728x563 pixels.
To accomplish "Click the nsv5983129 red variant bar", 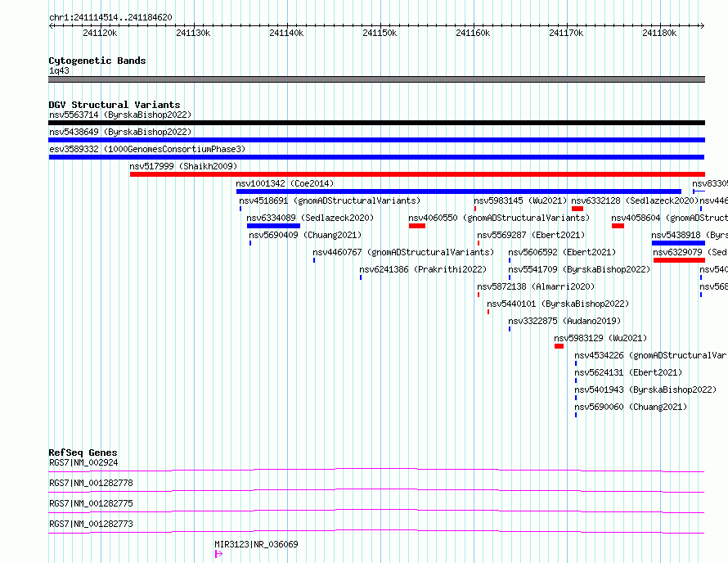I will pos(559,346).
